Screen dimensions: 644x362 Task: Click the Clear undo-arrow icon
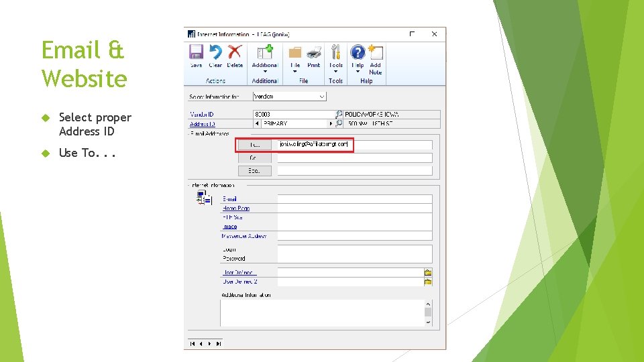(215, 52)
